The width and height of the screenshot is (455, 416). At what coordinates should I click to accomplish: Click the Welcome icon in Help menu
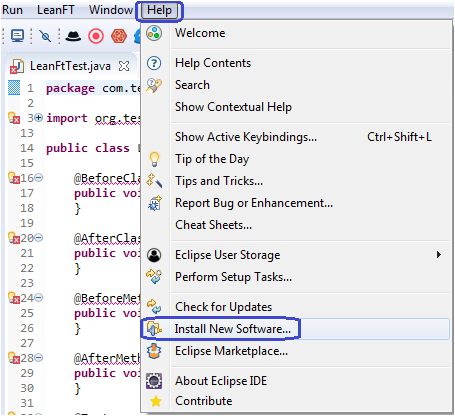154,33
